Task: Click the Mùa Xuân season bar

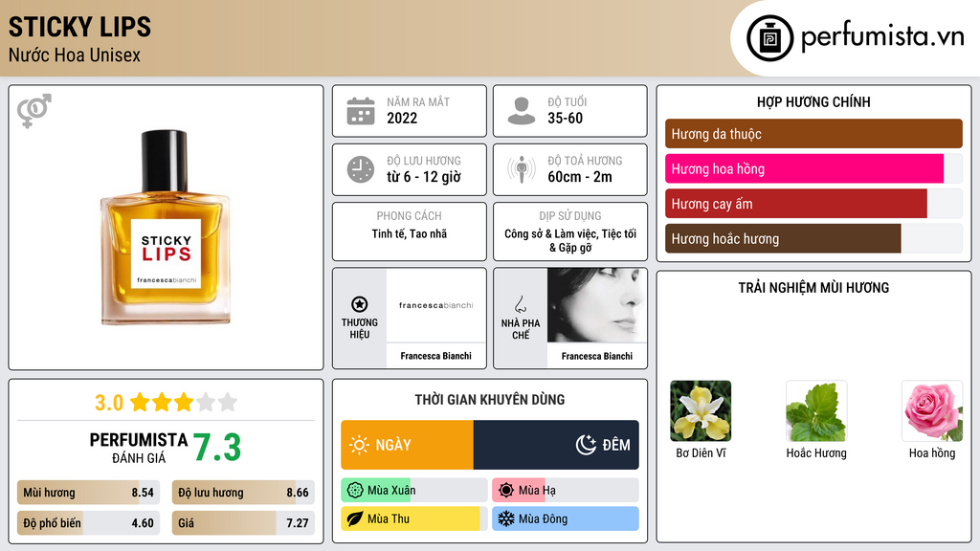Action: point(414,491)
